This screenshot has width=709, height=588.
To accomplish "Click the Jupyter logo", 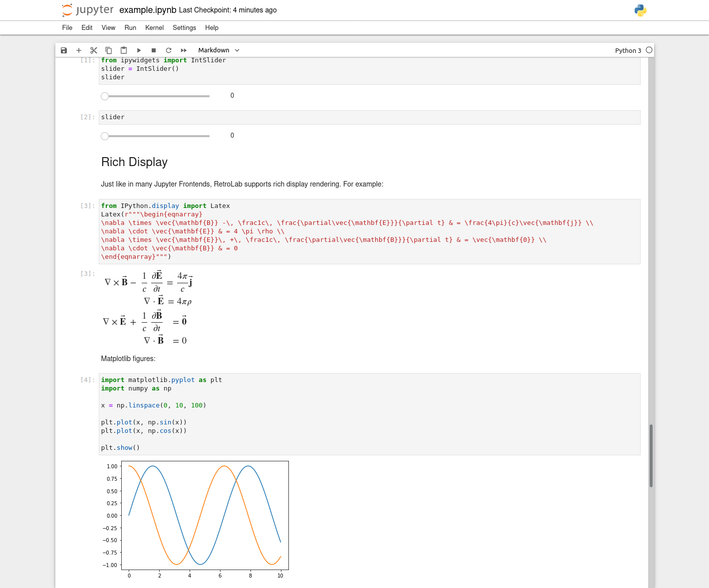I will pos(88,10).
